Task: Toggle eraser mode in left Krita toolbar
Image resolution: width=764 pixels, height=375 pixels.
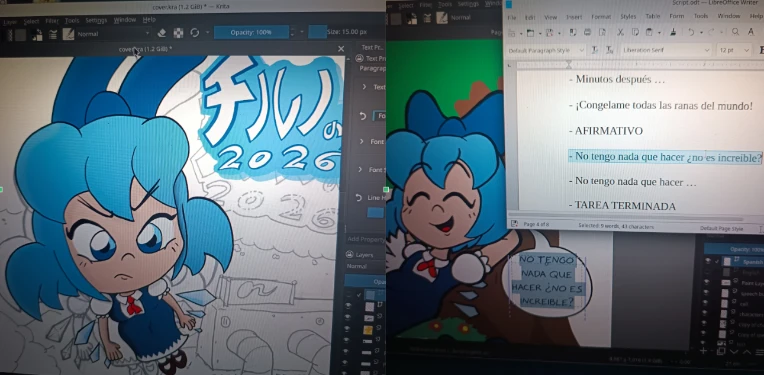Action: point(163,33)
